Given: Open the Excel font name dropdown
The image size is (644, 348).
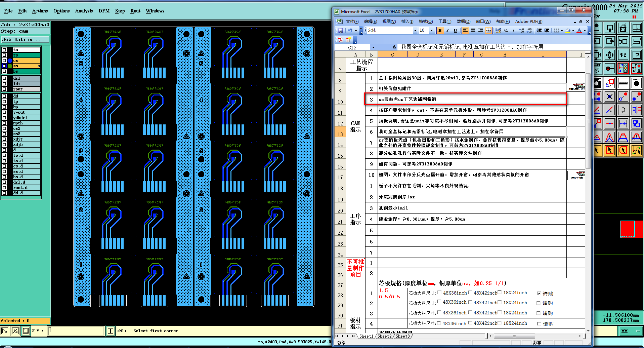Looking at the screenshot, I should [x=415, y=31].
